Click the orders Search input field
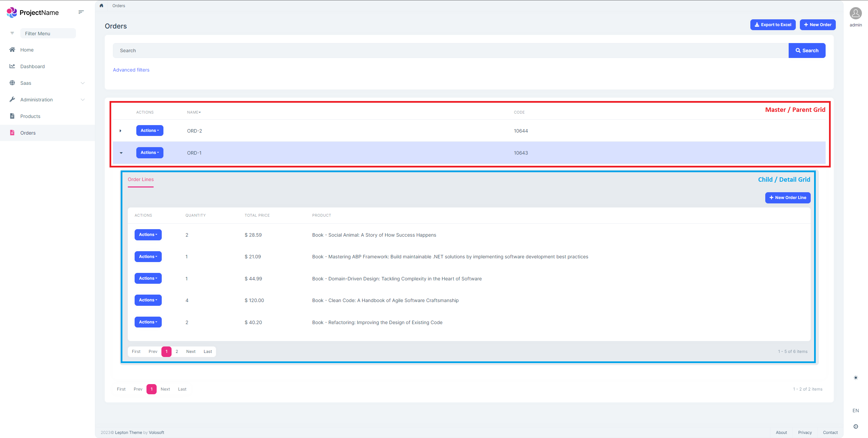Viewport: 868px width, 438px height. click(x=450, y=51)
